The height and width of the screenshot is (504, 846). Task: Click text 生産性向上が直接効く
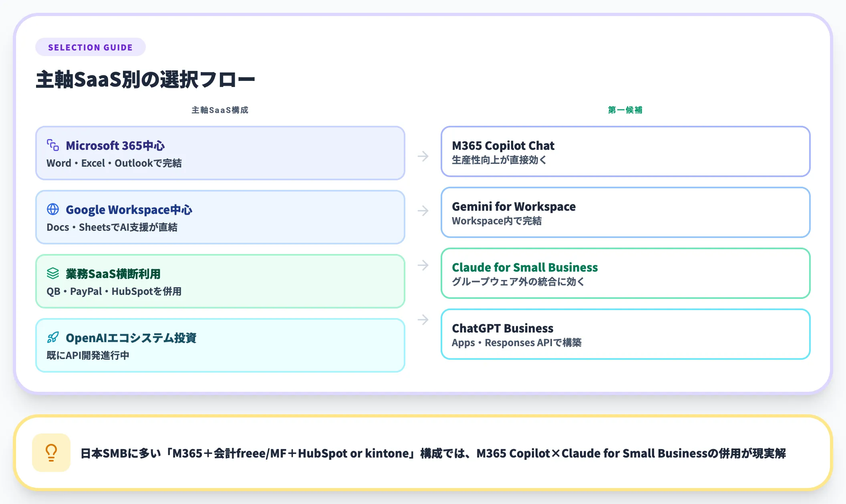(499, 160)
